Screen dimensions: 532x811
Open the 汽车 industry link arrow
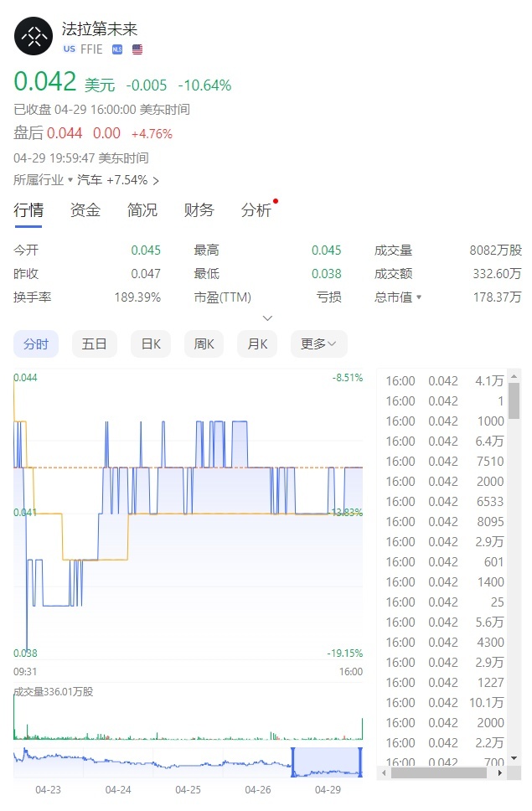[156, 180]
